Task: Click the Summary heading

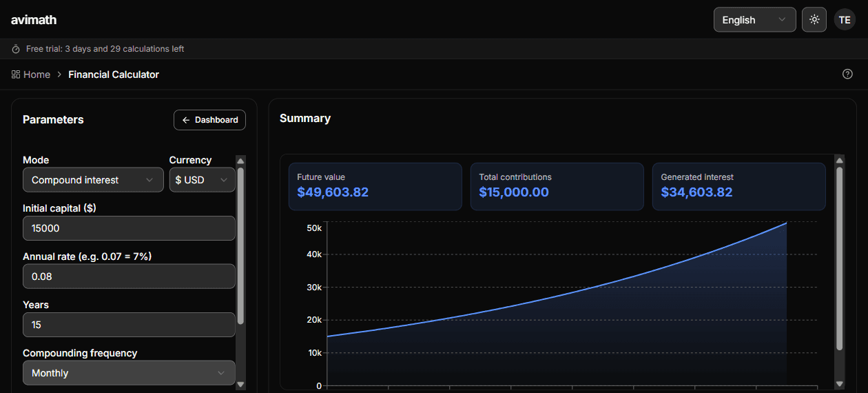Action: click(305, 119)
